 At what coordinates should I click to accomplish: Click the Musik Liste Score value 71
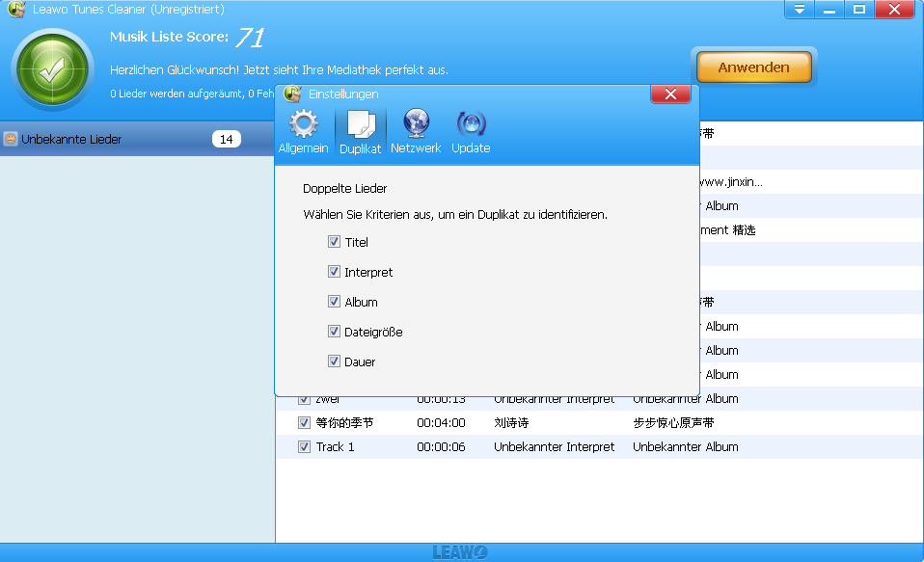[250, 37]
